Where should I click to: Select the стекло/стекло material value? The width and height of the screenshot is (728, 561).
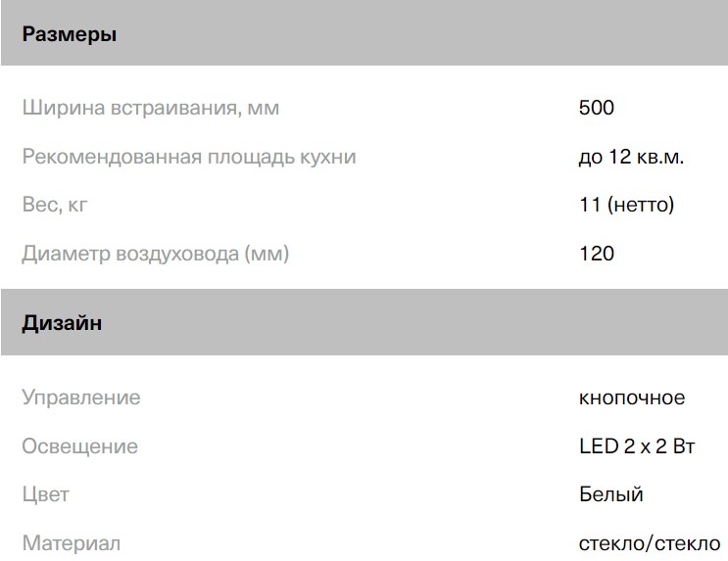click(x=649, y=542)
